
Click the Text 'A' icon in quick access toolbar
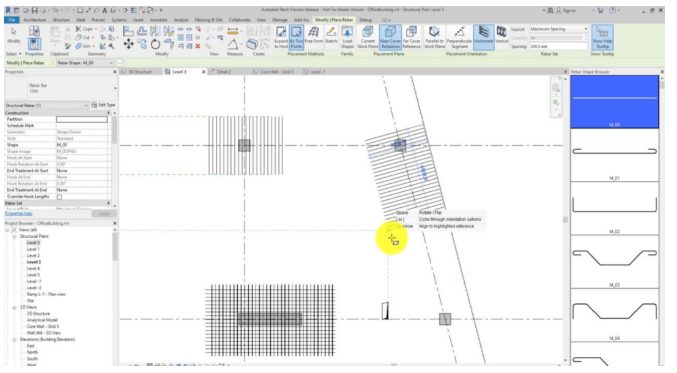click(x=104, y=10)
